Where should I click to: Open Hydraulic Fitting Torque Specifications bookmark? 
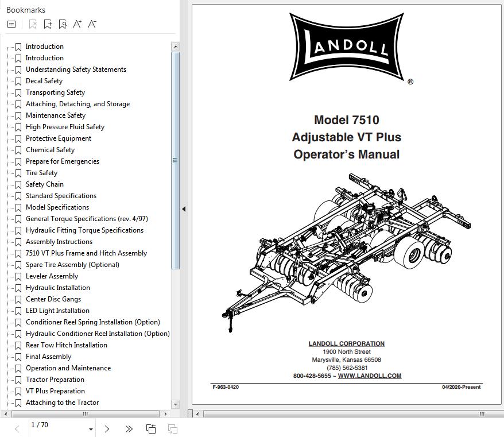[84, 230]
